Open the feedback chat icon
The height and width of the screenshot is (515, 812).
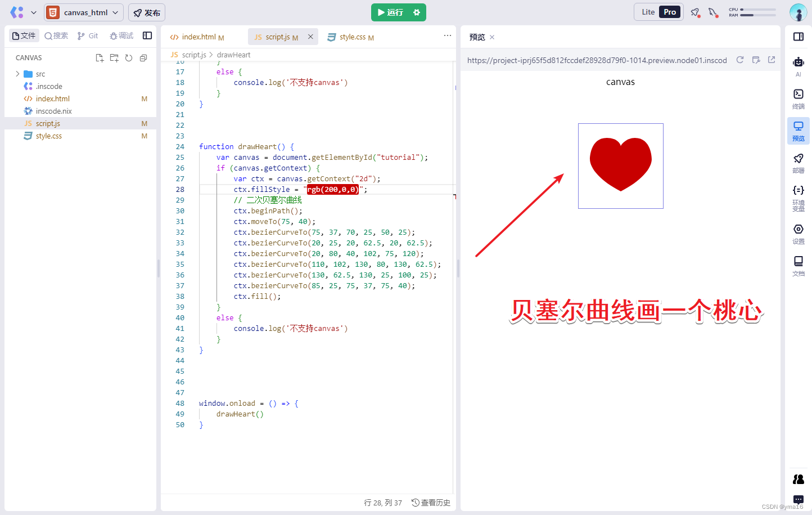(x=799, y=500)
